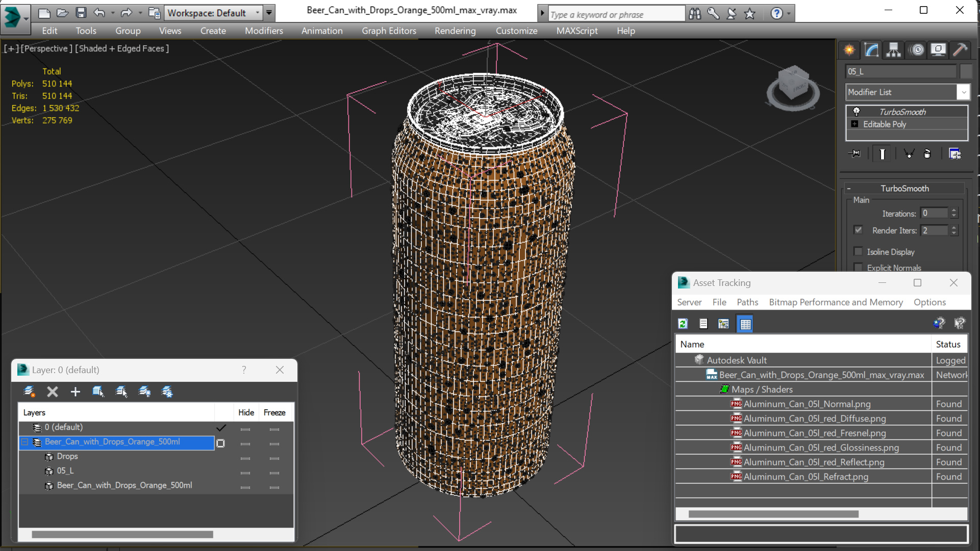Click the favorites star icon
980x551 pixels.
[x=749, y=14]
